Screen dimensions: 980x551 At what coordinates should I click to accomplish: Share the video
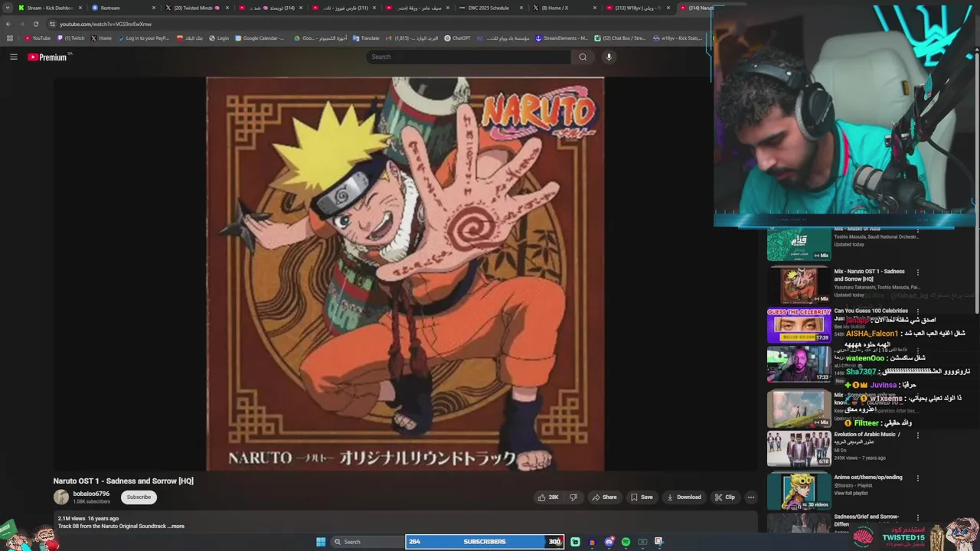coord(604,497)
